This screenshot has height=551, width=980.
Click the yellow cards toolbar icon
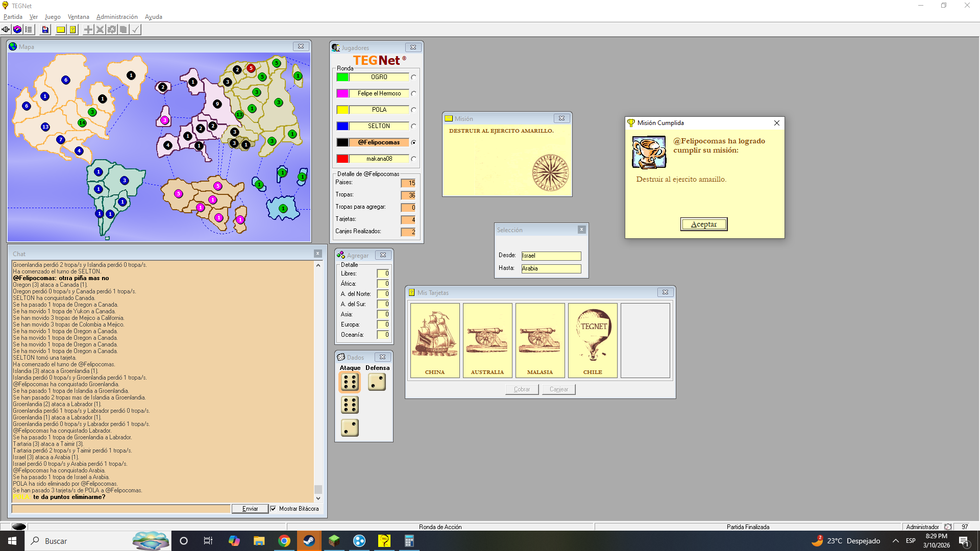coord(73,30)
